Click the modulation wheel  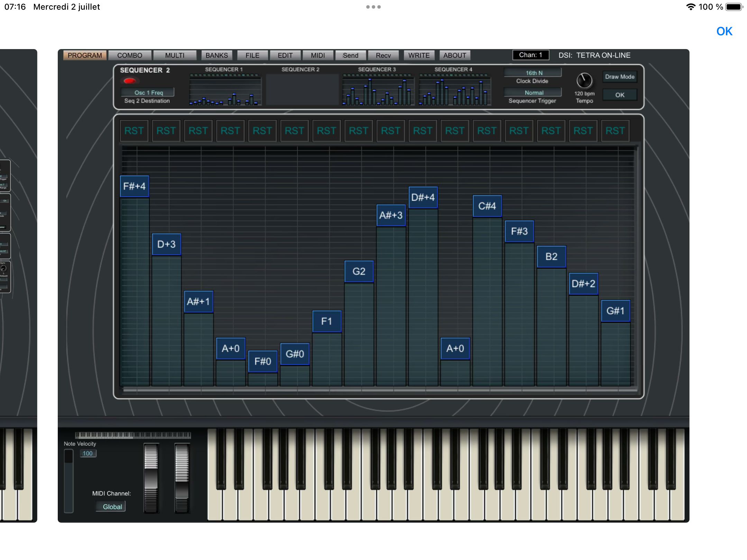coord(182,478)
